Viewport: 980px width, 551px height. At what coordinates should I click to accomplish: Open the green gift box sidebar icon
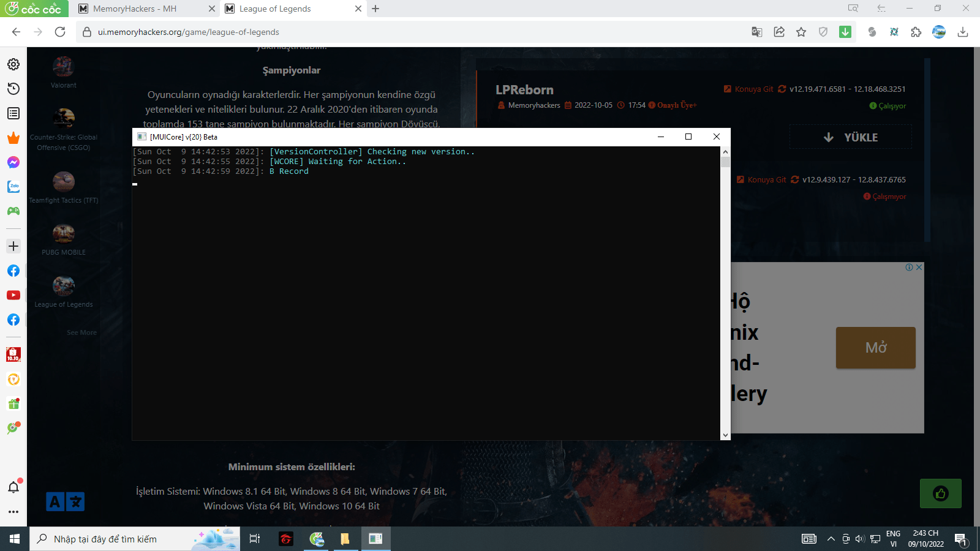tap(13, 404)
